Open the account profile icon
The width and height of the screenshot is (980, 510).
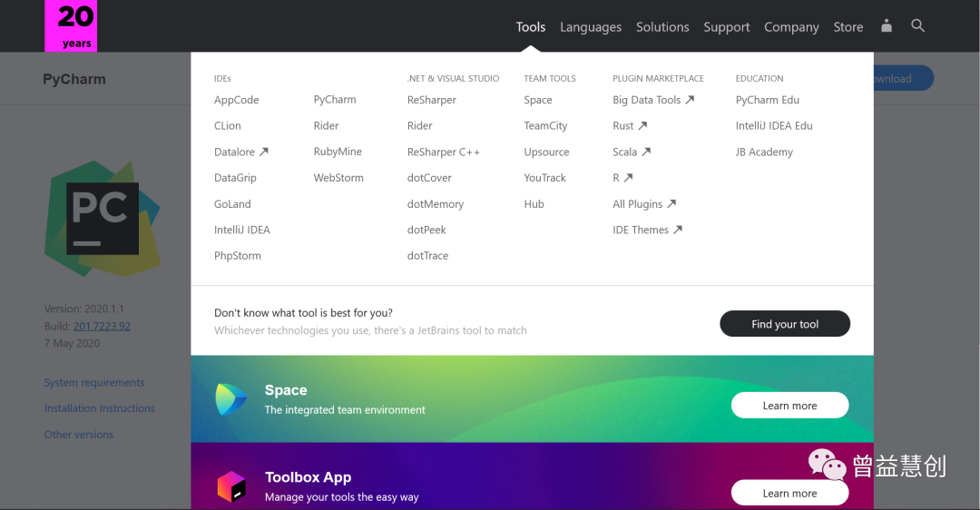pyautogui.click(x=887, y=25)
